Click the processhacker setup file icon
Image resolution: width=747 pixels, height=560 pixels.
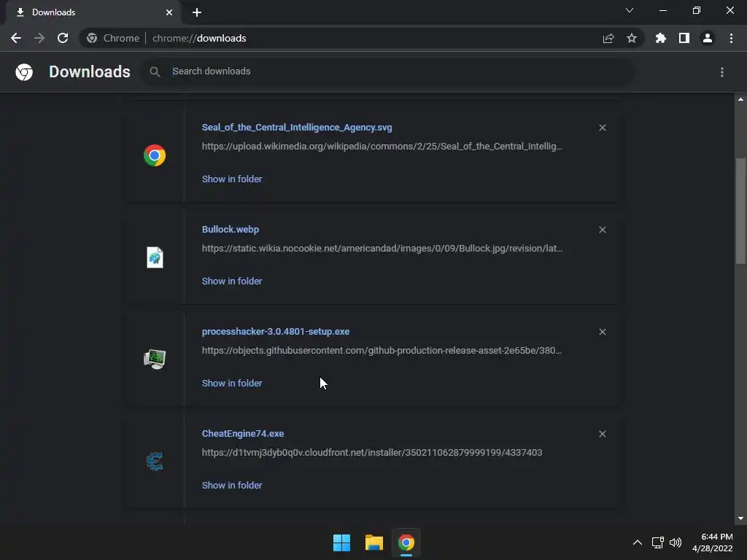[155, 359]
